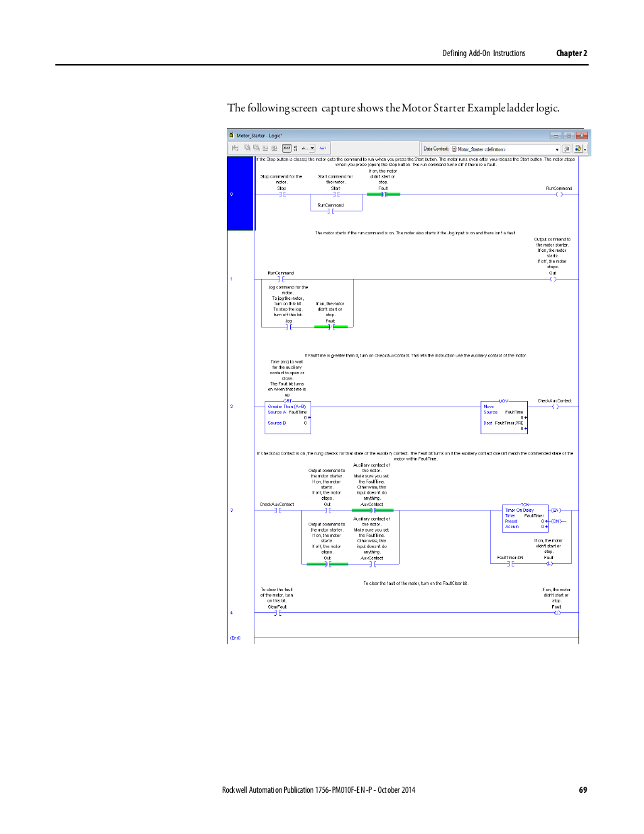Select the FaultTimer.DN contact on rung 3
This screenshot has height=834, width=644.
tap(510, 563)
